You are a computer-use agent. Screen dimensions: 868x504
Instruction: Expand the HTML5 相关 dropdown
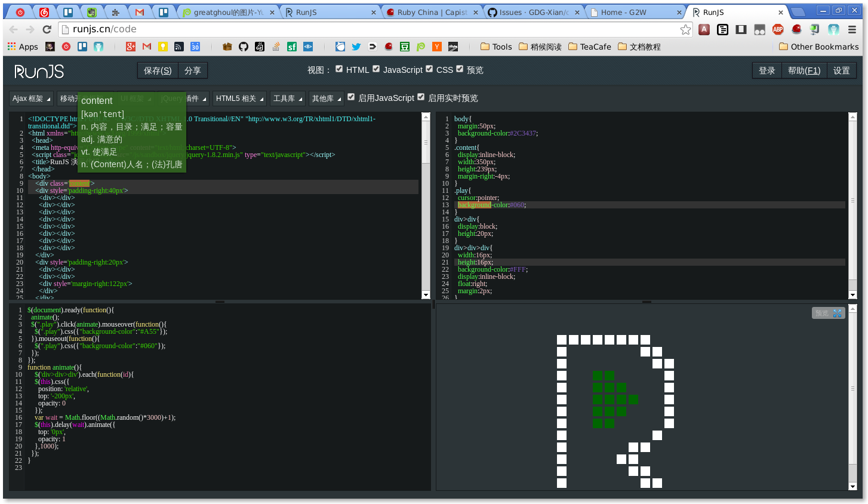(240, 99)
